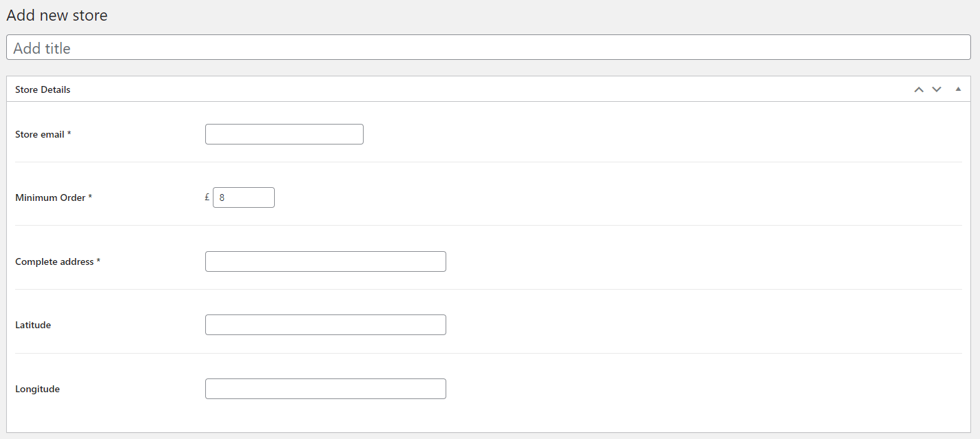The width and height of the screenshot is (980, 439).
Task: Focus the Longitude input field
Action: 325,389
